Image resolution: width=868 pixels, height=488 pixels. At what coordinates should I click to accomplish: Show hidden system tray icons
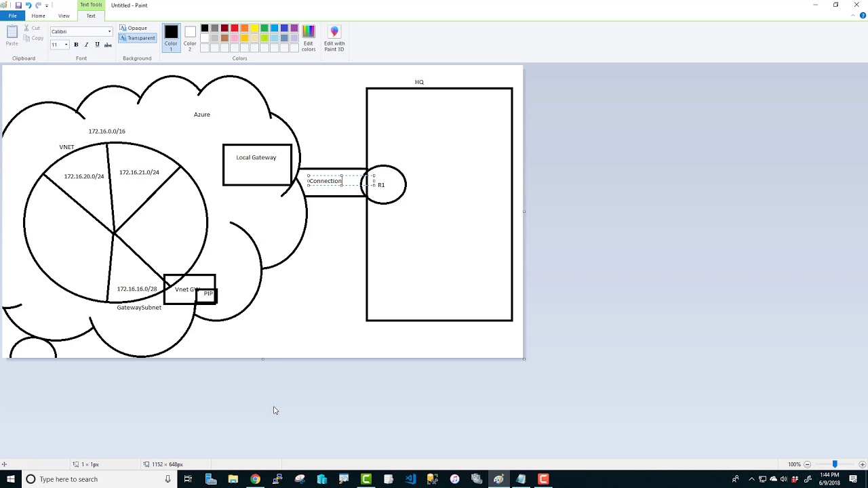pos(751,479)
